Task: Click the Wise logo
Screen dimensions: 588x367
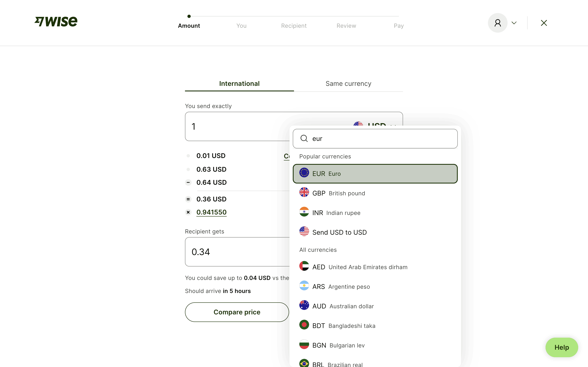Action: 56,22
